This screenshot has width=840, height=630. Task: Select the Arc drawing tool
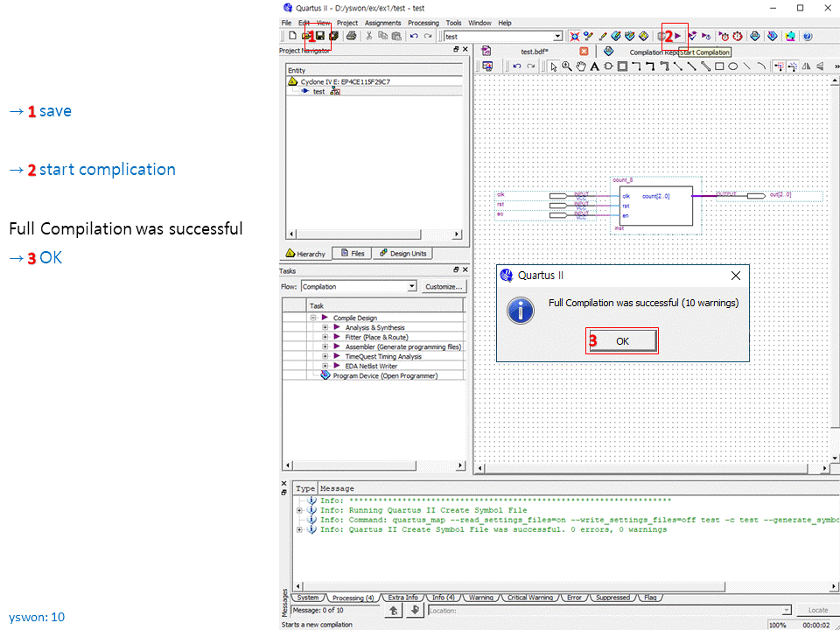(x=761, y=66)
